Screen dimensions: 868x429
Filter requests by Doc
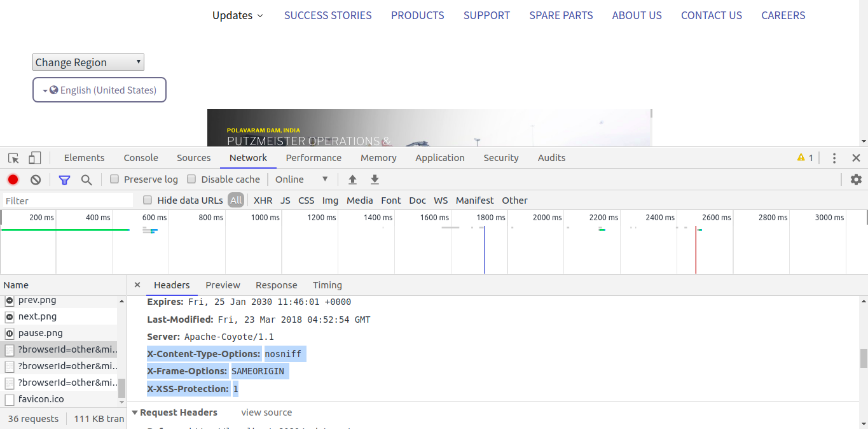[417, 200]
